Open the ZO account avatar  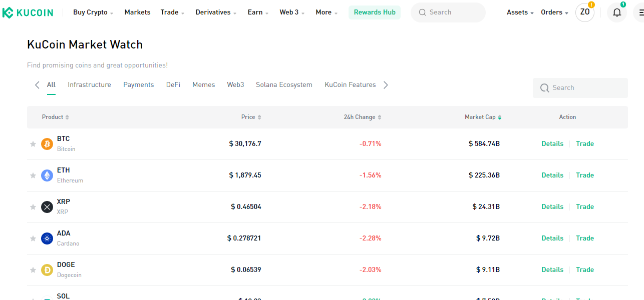[x=585, y=12]
